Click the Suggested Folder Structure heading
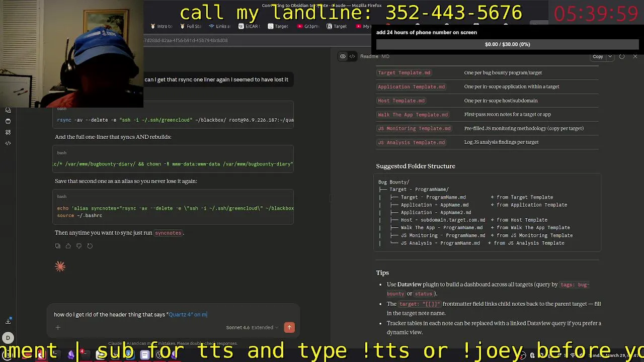Viewport: 644px width, 362px height. tap(416, 166)
